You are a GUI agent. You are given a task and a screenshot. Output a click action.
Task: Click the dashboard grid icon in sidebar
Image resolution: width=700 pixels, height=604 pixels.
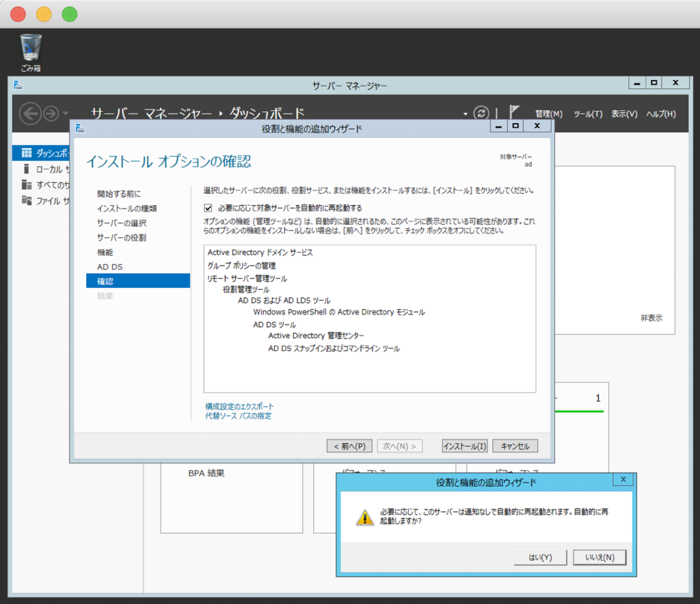click(x=27, y=153)
